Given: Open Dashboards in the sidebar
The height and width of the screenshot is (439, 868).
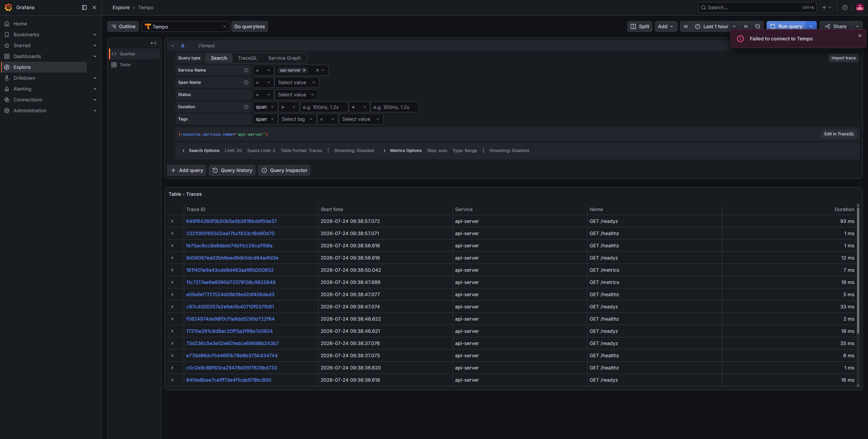Looking at the screenshot, I should click(x=27, y=56).
